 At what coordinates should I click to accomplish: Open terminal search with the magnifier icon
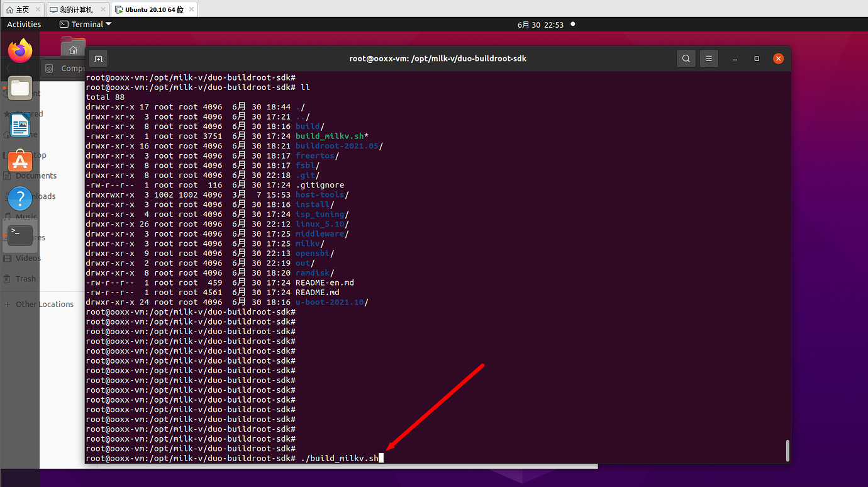coord(686,58)
